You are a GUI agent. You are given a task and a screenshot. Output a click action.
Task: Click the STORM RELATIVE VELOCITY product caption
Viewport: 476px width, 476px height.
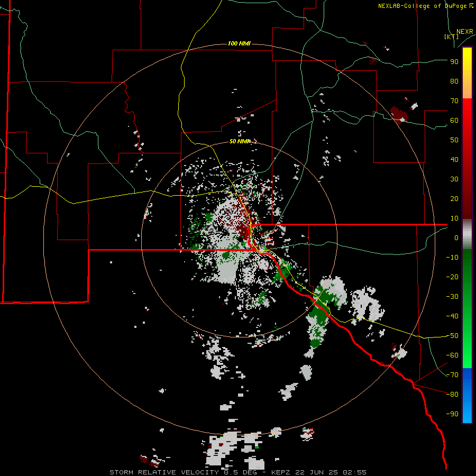point(165,472)
